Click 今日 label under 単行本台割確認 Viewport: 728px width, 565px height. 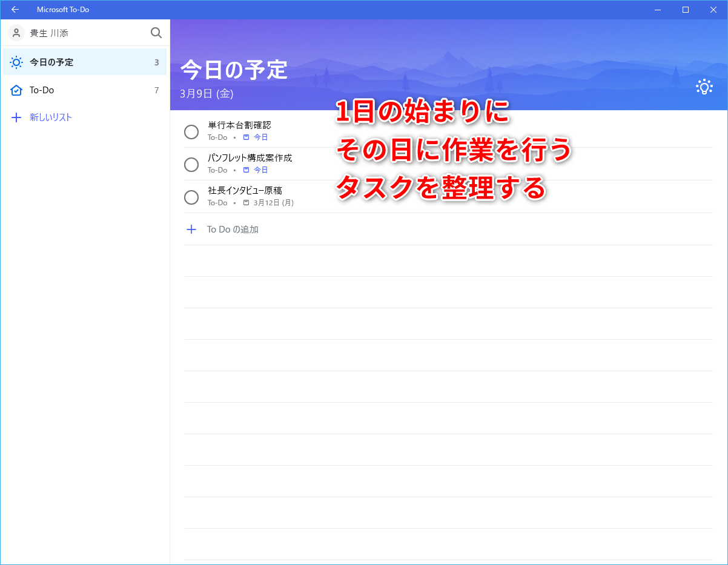click(x=260, y=137)
